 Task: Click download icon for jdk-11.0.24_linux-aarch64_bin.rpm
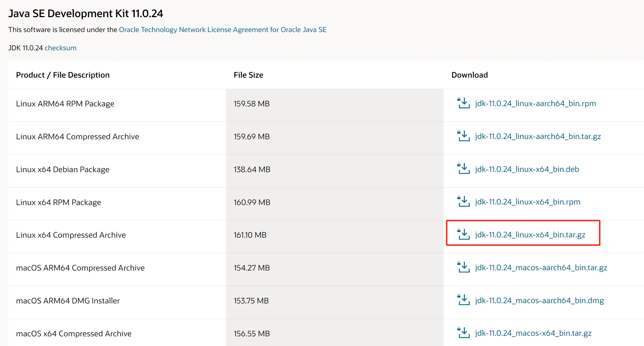click(x=463, y=103)
